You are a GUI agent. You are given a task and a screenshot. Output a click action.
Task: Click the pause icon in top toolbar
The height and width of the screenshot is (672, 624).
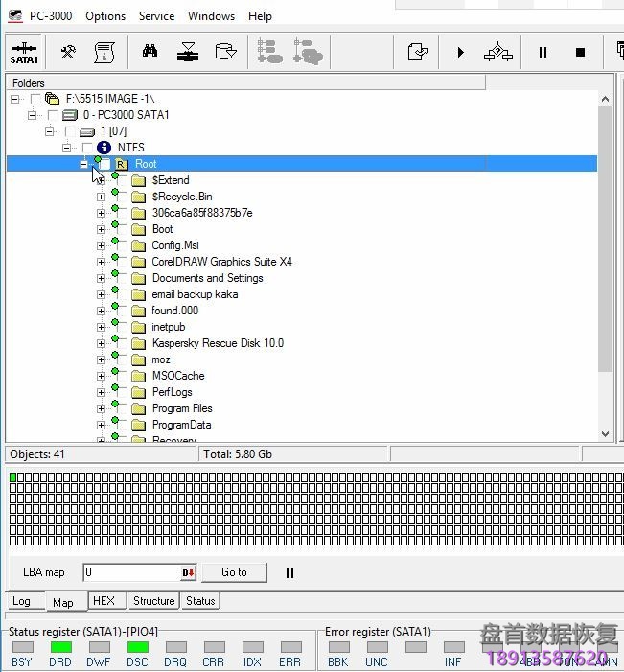[543, 53]
